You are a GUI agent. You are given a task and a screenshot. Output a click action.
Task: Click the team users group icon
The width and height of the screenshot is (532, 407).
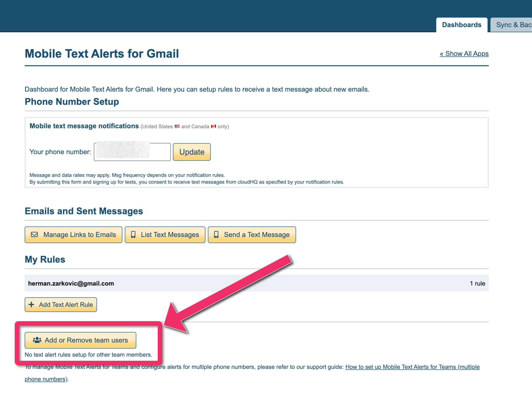tap(37, 340)
